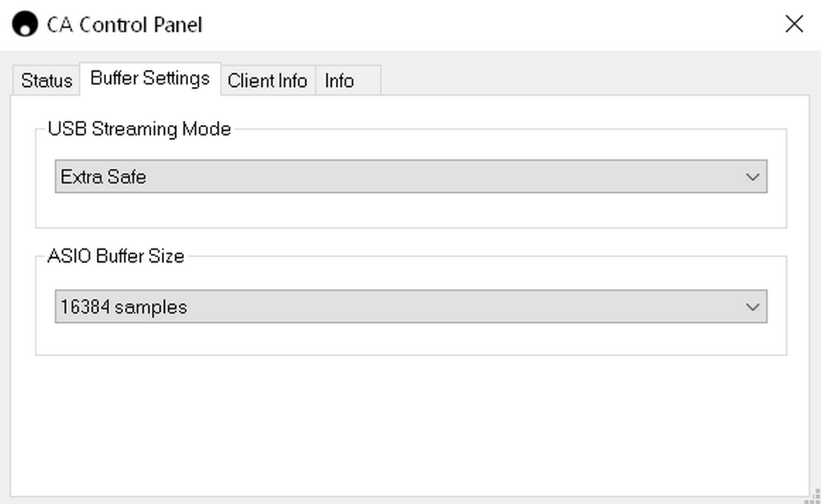The image size is (821, 504).
Task: Click the CA Control Panel app icon
Action: click(25, 25)
